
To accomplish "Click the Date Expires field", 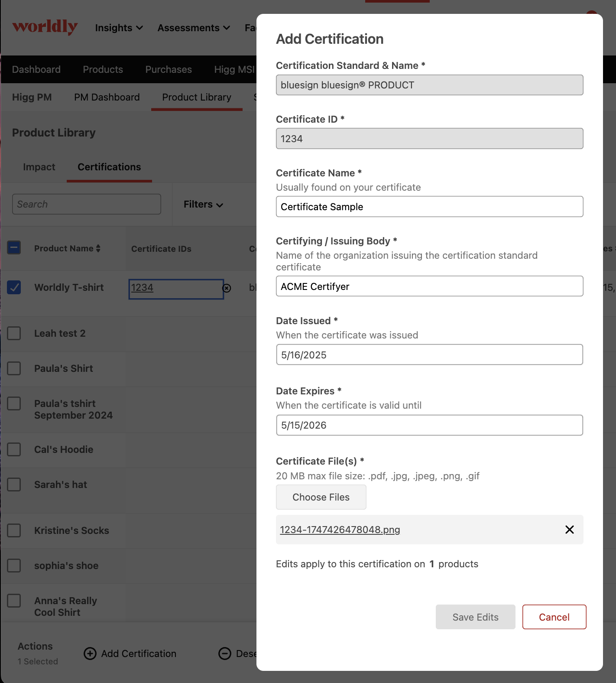I will click(x=430, y=425).
